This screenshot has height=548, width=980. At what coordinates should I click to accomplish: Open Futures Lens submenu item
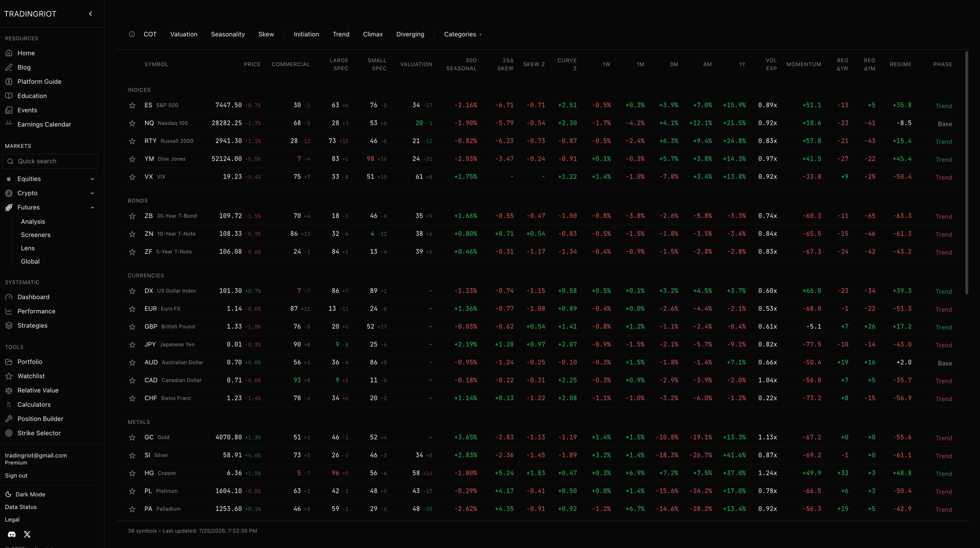[x=28, y=248]
